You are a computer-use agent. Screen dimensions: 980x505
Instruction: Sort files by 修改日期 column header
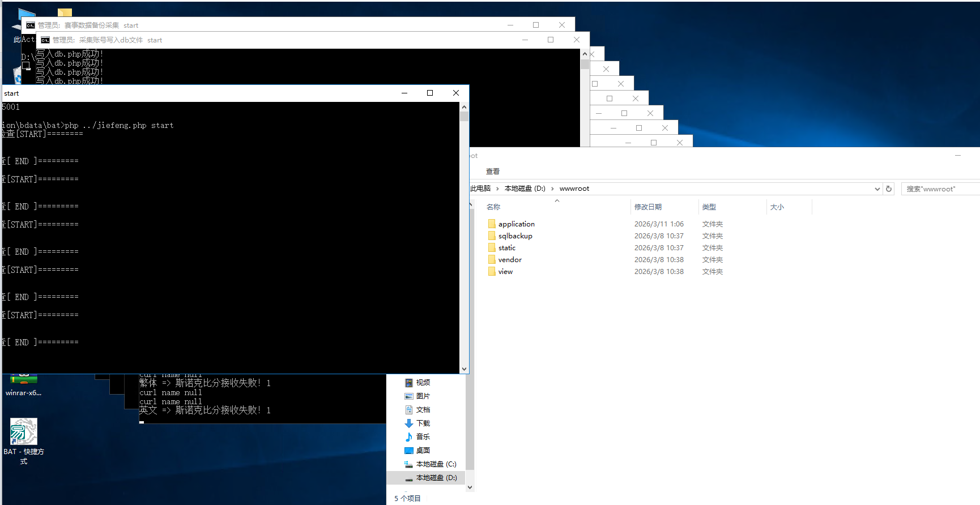647,207
